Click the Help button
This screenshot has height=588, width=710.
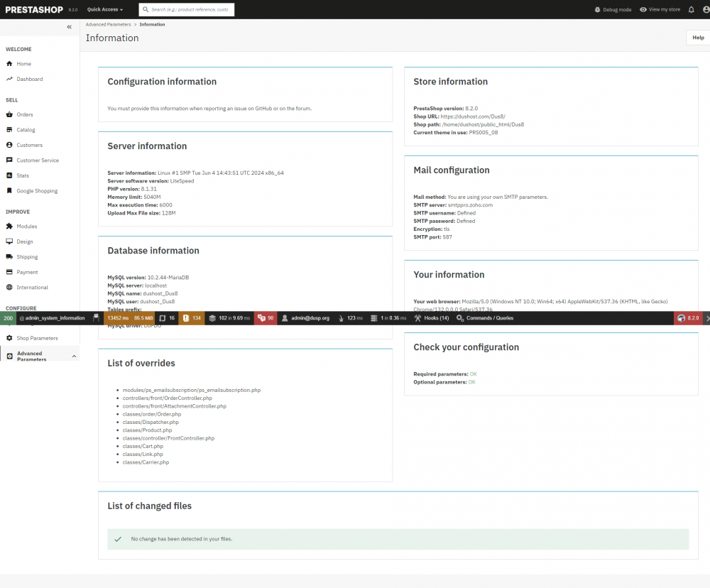(x=698, y=38)
